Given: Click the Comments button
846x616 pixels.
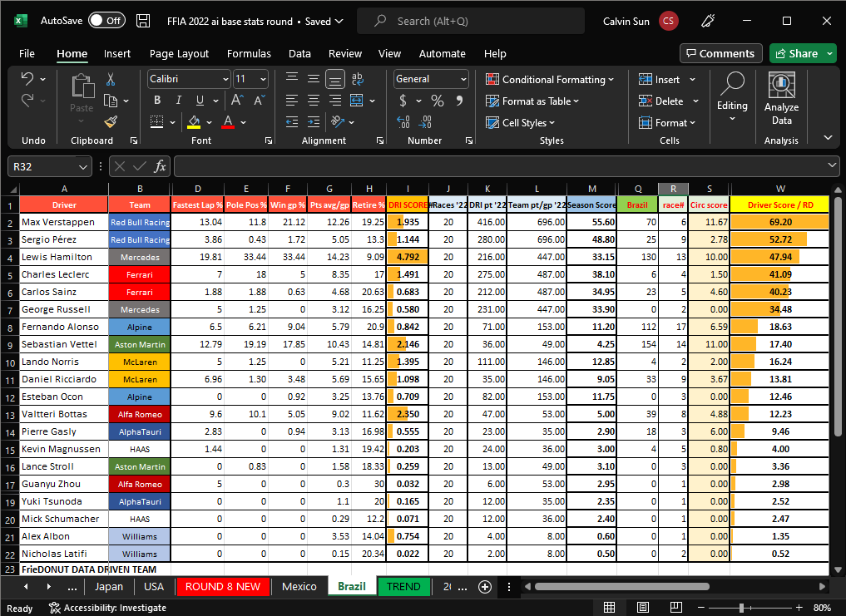Looking at the screenshot, I should point(721,53).
